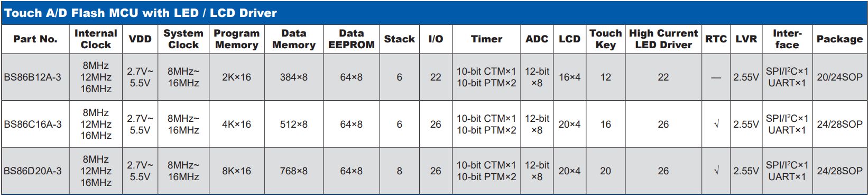The image size is (868, 195).
Task: Click the BS86B12A-3 part number
Action: (32, 77)
